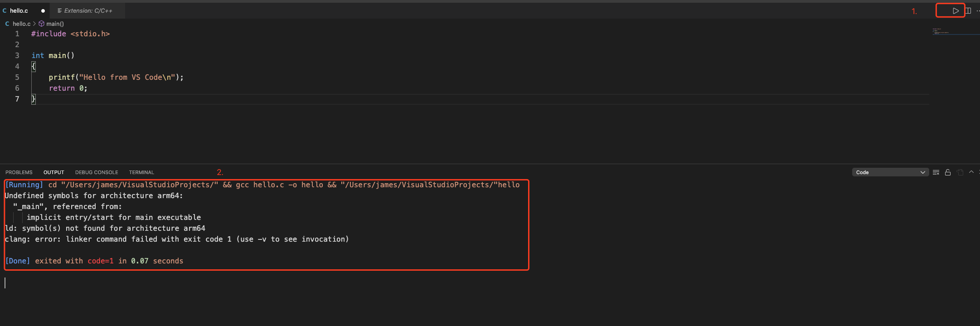The width and height of the screenshot is (980, 326).
Task: Toggle the output scroll lock icon
Action: click(948, 172)
